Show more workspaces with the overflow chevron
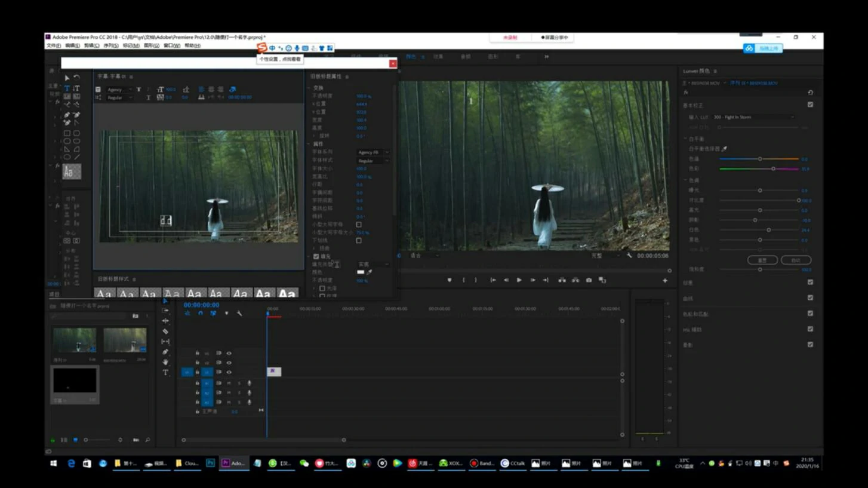 pyautogui.click(x=546, y=57)
